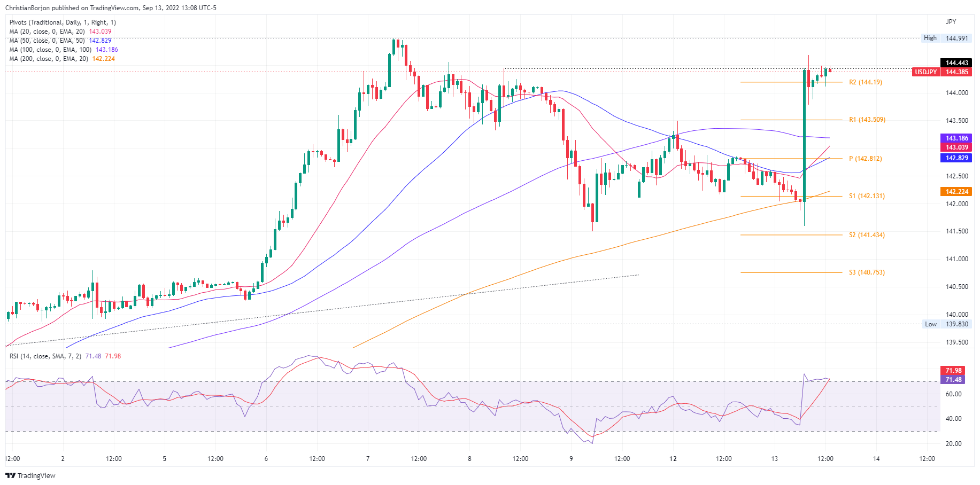Screen dimensions: 980x485
Task: Click the TradingView.com publisher caption
Action: (111, 8)
